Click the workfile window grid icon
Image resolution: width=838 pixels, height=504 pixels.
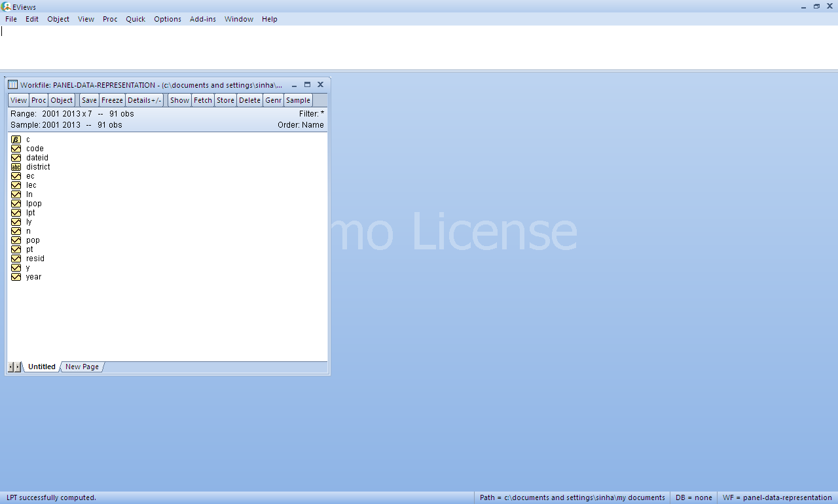(x=12, y=84)
